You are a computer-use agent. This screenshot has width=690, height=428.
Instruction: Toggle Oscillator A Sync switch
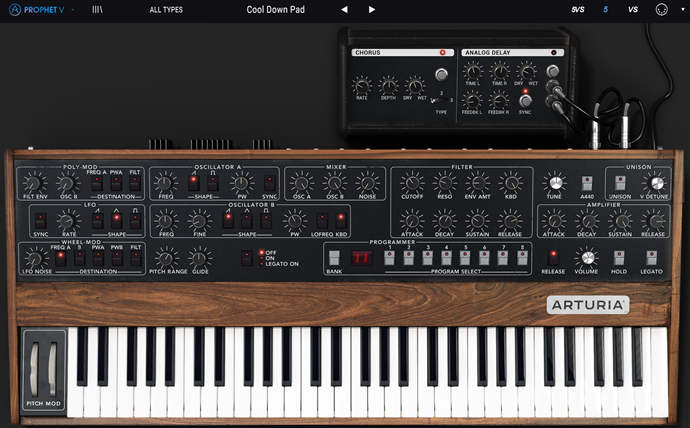click(x=269, y=183)
